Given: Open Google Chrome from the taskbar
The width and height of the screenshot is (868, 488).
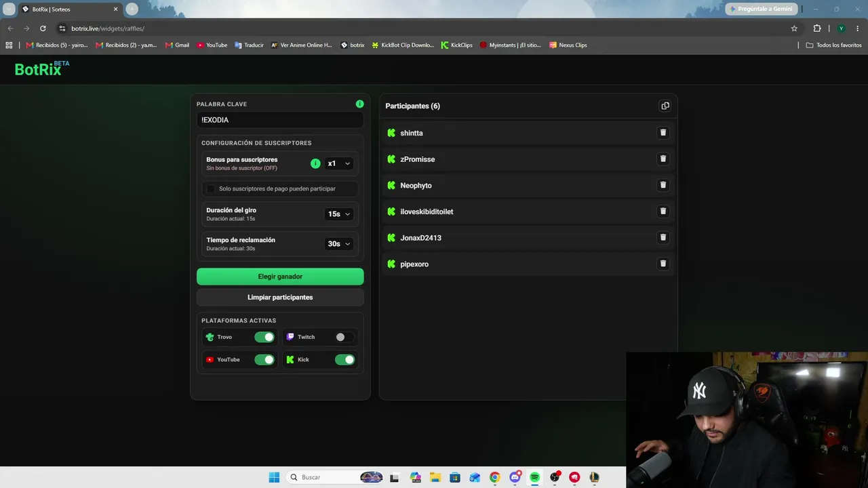Looking at the screenshot, I should point(495,477).
